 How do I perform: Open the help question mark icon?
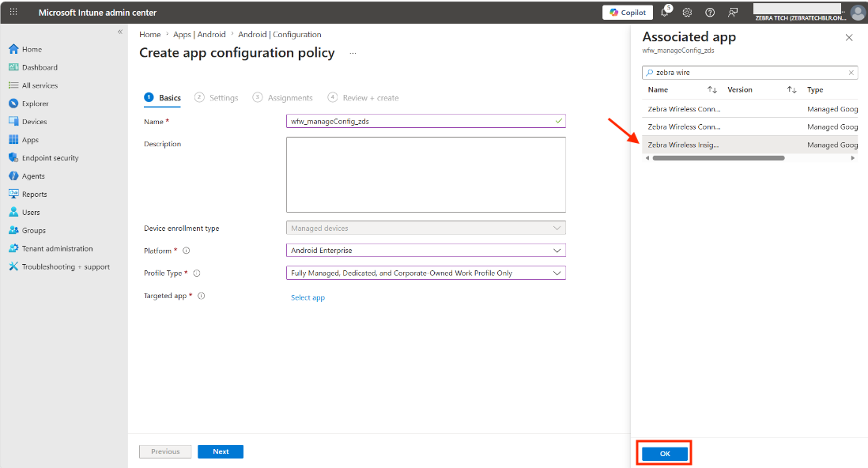pyautogui.click(x=710, y=12)
